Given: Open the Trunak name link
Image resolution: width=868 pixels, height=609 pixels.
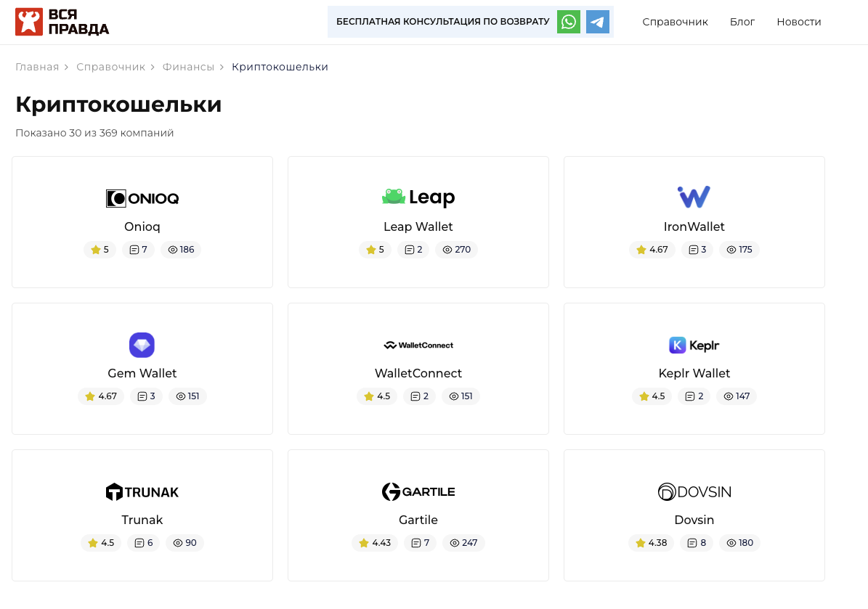Looking at the screenshot, I should point(142,520).
